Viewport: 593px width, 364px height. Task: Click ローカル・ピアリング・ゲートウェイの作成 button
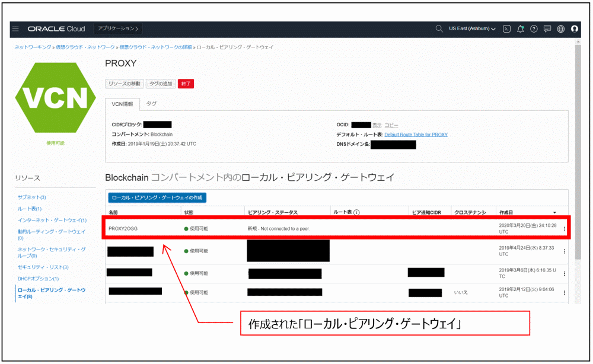click(157, 197)
